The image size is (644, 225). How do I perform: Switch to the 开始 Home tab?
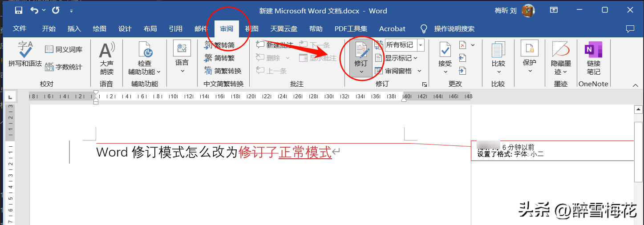(49, 28)
